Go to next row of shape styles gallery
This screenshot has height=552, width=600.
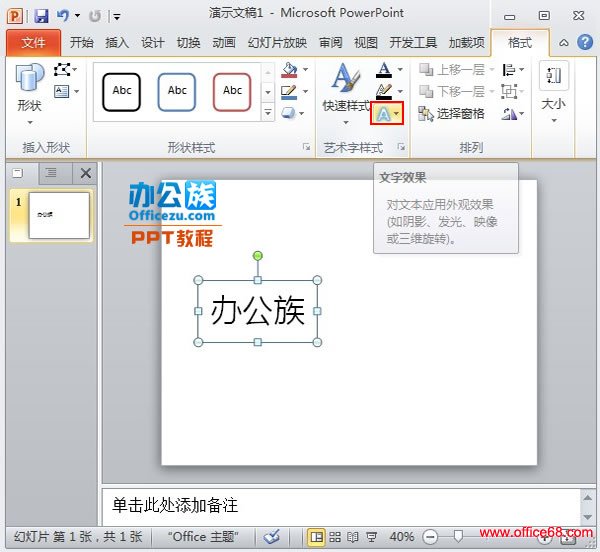(x=268, y=92)
